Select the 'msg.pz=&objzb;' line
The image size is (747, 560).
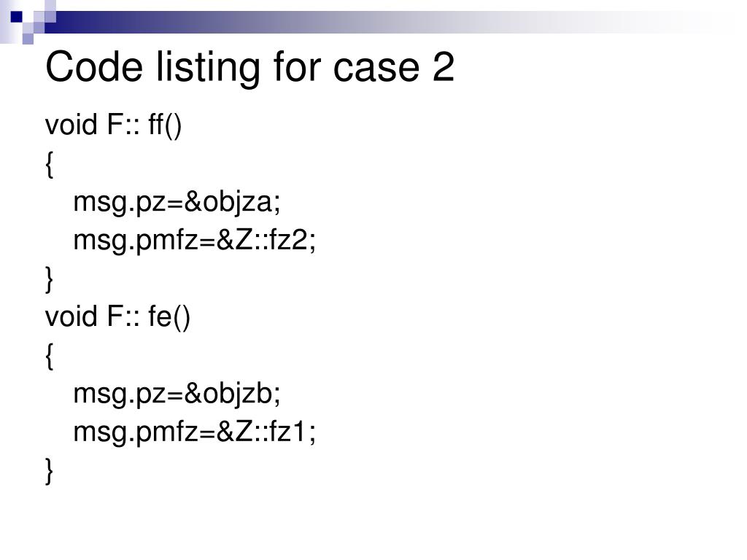point(177,394)
